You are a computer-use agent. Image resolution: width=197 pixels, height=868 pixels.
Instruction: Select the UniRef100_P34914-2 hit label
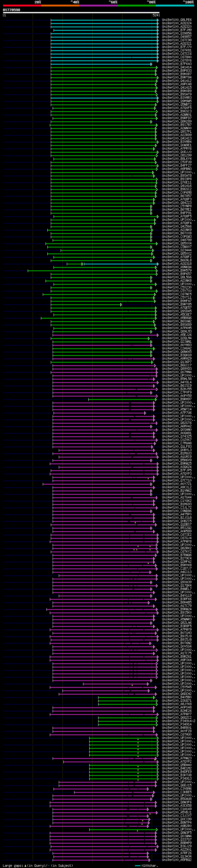pyautogui.click(x=178, y=721)
